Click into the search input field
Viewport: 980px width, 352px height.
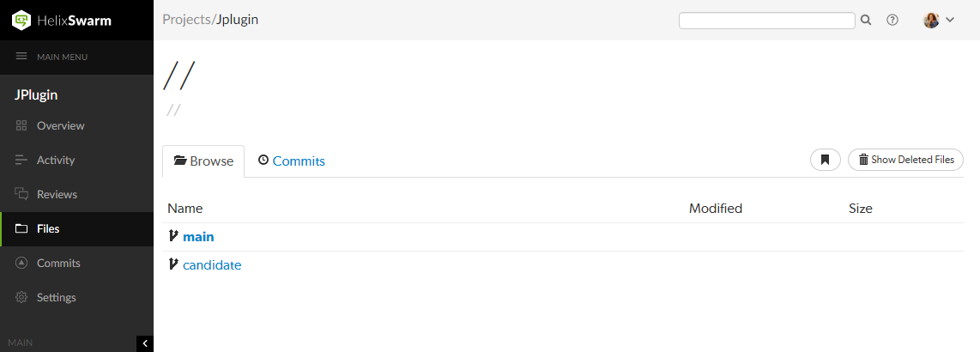[x=766, y=21]
